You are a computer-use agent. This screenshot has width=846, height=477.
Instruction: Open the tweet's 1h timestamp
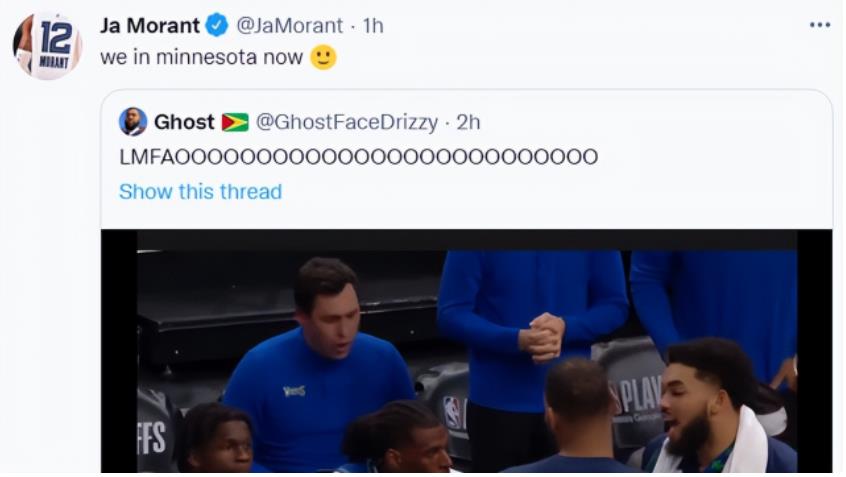pyautogui.click(x=372, y=25)
